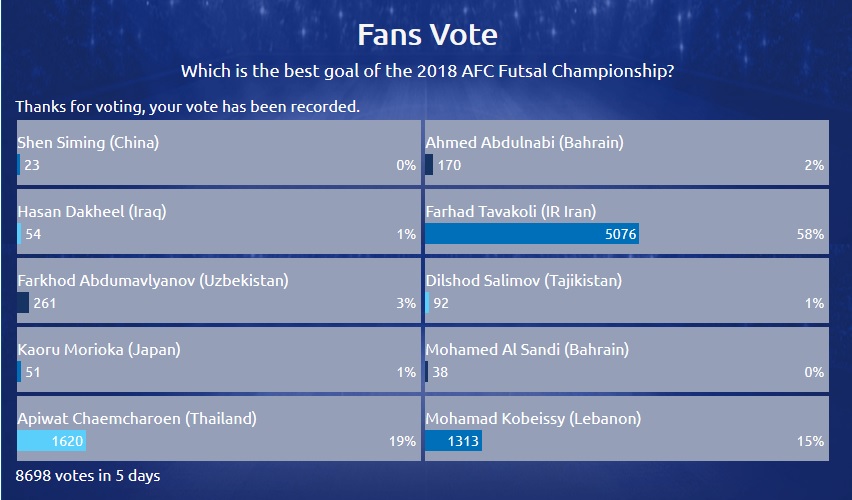Viewport: 852px width, 500px height.
Task: Click the Dilshod Salimov (Tajikistan) name label
Action: (524, 280)
